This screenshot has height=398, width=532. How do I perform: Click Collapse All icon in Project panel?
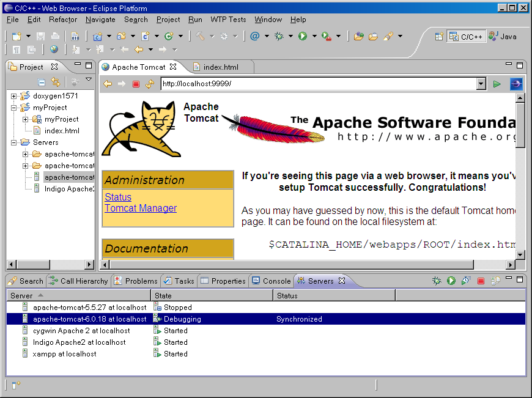click(42, 83)
